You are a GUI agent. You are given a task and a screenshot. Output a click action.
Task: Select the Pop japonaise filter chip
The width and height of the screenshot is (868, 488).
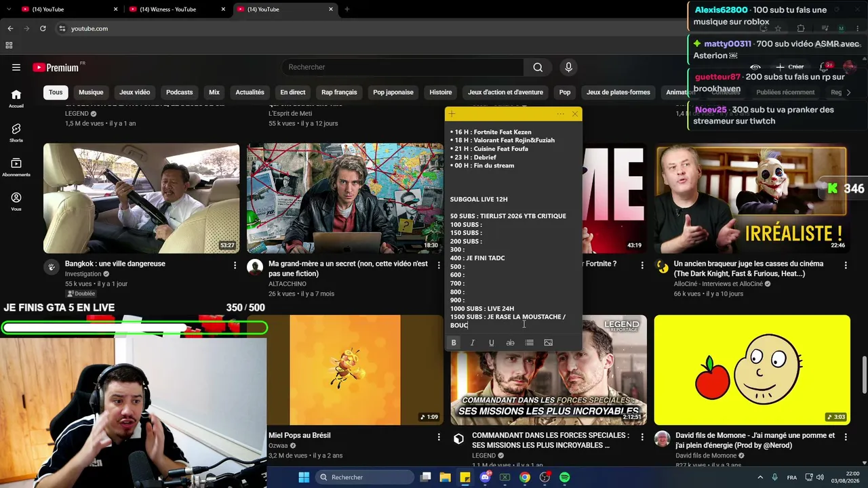[x=393, y=92]
